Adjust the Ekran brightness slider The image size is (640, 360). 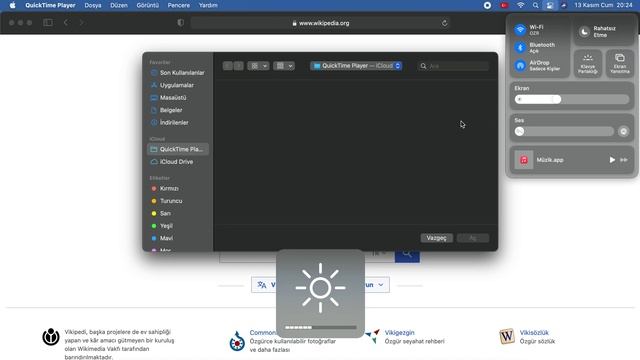571,99
